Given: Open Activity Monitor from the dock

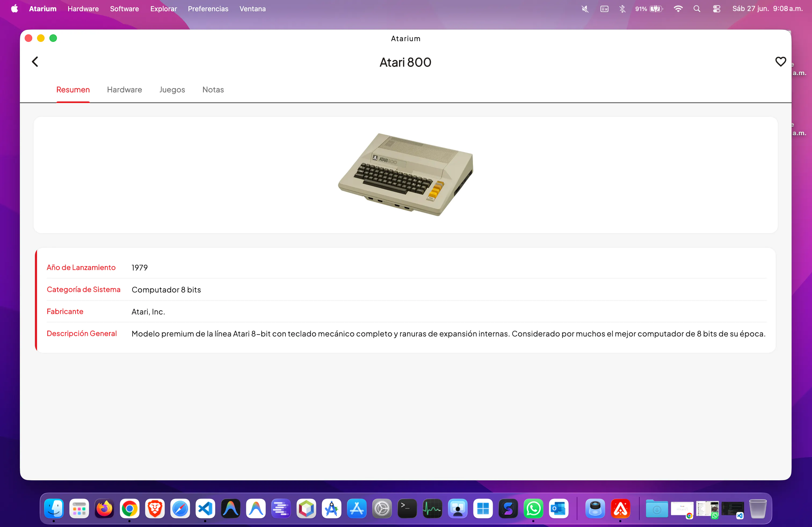Looking at the screenshot, I should (x=433, y=508).
